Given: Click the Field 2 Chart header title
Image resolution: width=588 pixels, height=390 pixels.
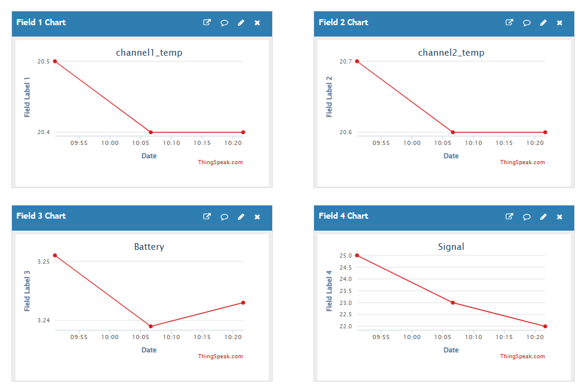Looking at the screenshot, I should [343, 23].
